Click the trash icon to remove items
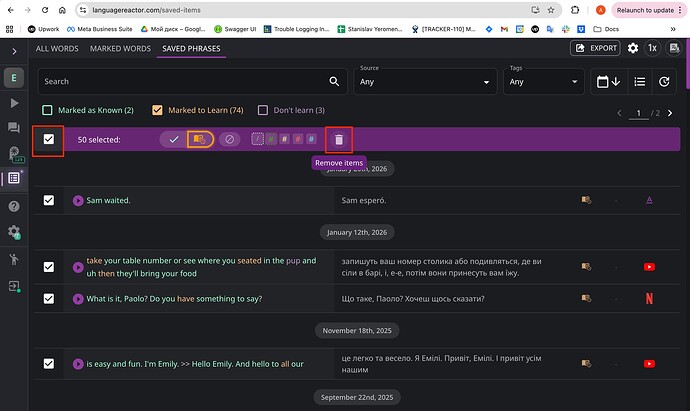 coord(338,140)
